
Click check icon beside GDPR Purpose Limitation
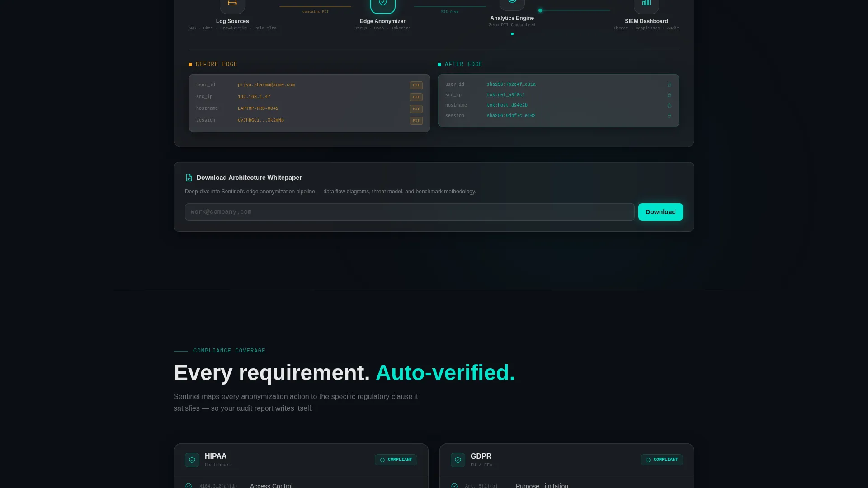pyautogui.click(x=454, y=486)
